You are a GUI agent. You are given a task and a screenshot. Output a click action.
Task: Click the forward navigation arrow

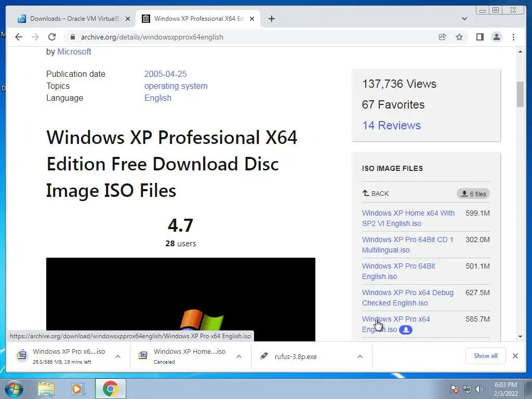point(35,37)
